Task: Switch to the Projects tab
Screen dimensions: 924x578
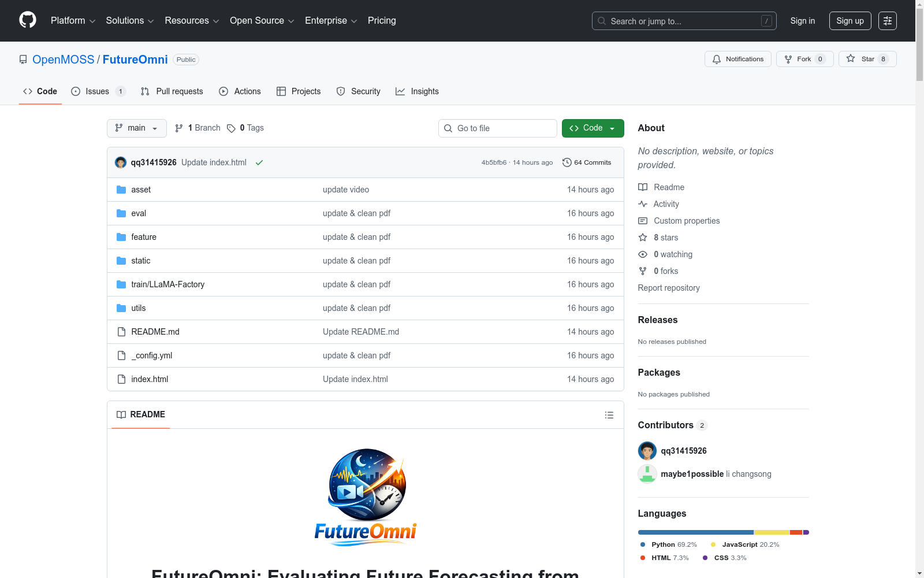Action: pos(299,91)
